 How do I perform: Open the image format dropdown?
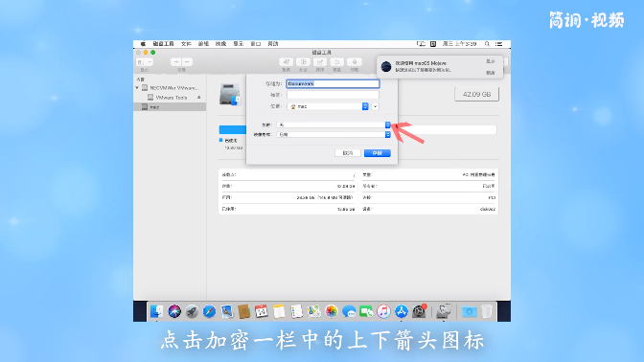pyautogui.click(x=333, y=135)
